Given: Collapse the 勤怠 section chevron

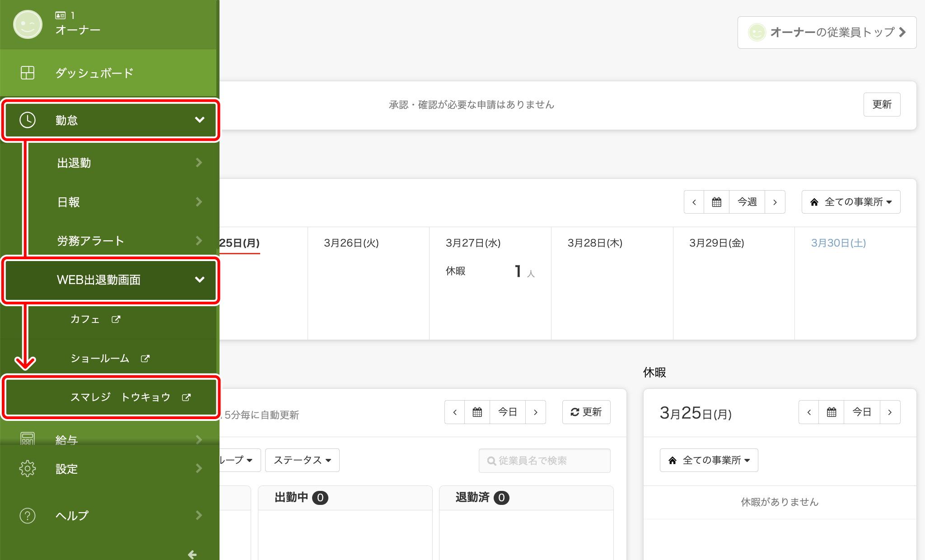Looking at the screenshot, I should pos(200,120).
